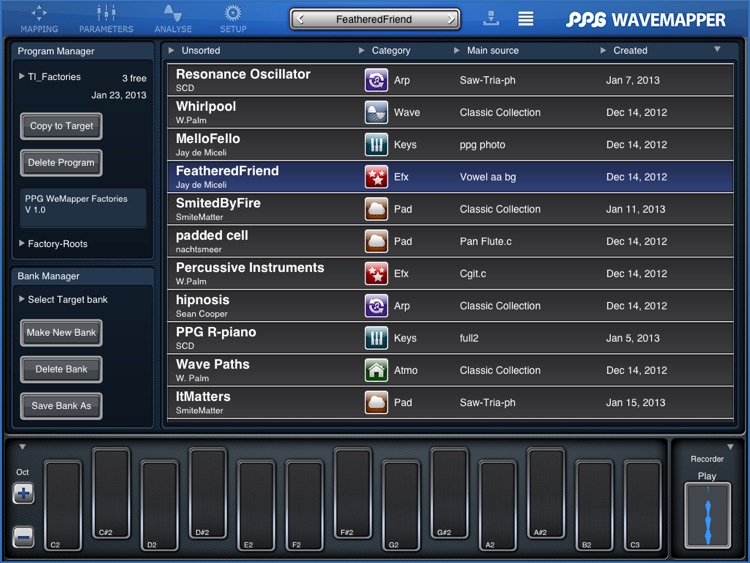Play the C2 key
750x563 pixels.
tap(63, 505)
